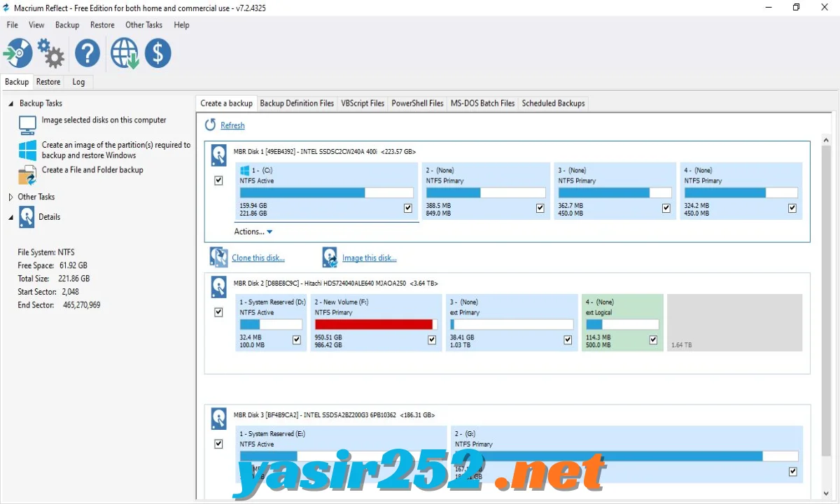The width and height of the screenshot is (840, 504).
Task: Uncheck Disk 1 partition 2 849.0 MB checkbox
Action: tap(540, 208)
